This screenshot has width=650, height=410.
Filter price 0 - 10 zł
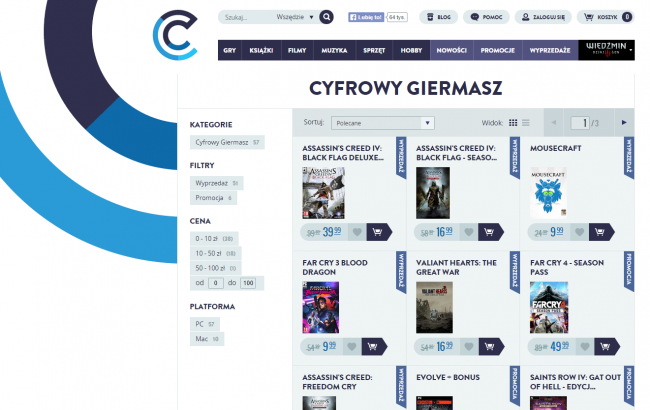(214, 238)
